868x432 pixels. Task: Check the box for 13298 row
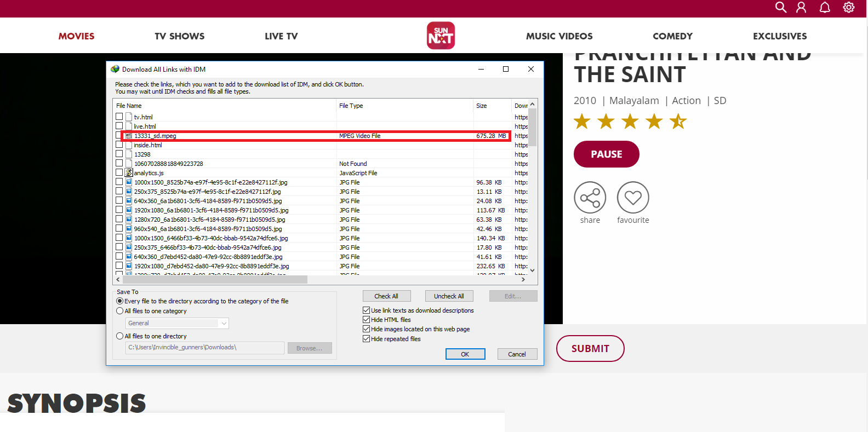[x=119, y=154]
